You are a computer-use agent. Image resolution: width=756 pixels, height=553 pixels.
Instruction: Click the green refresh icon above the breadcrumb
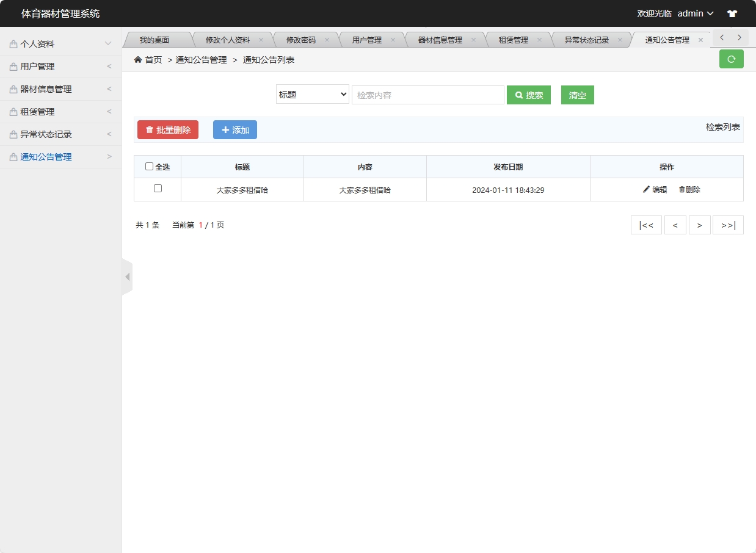point(731,59)
